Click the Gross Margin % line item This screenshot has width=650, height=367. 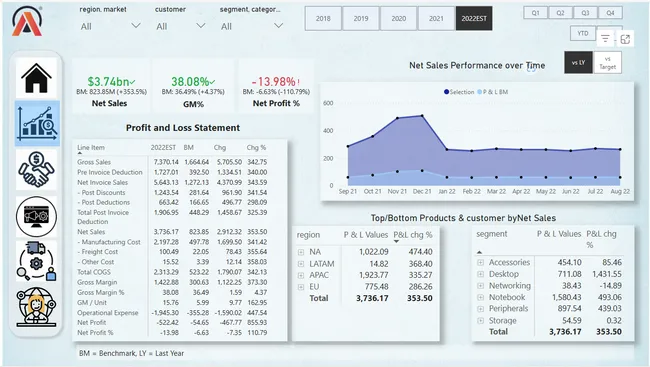pyautogui.click(x=101, y=292)
